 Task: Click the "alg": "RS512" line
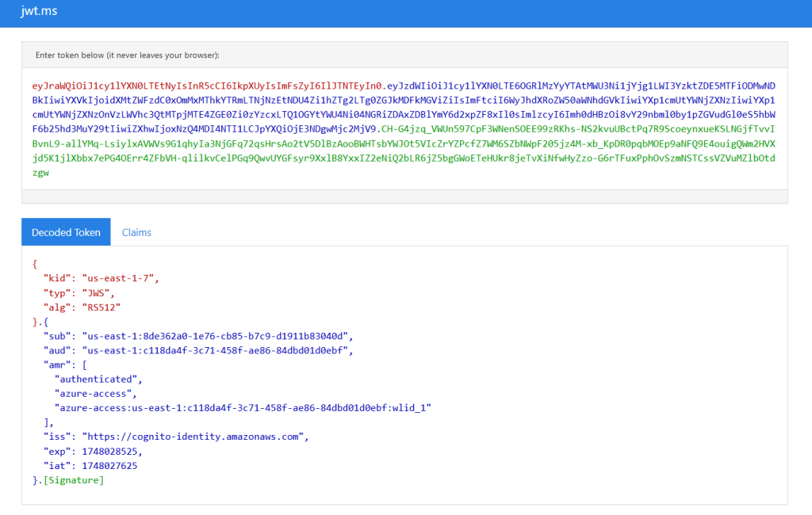(82, 307)
